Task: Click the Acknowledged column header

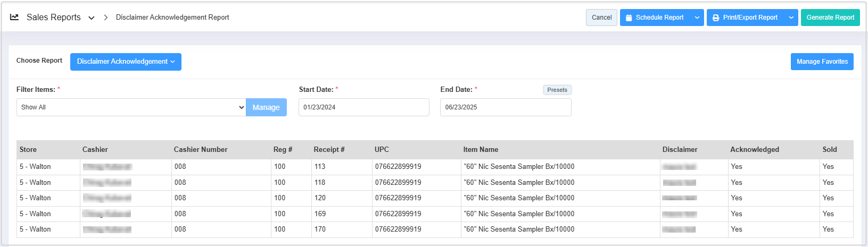Action: tap(754, 150)
